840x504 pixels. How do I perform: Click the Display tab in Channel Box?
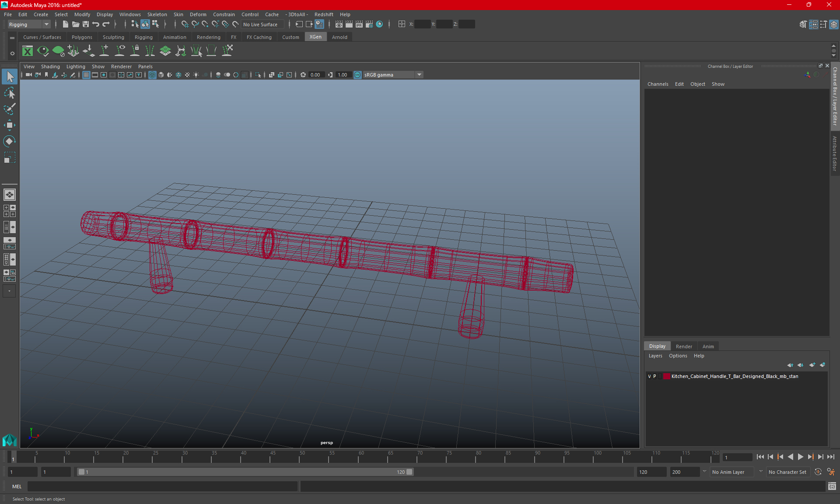tap(657, 346)
